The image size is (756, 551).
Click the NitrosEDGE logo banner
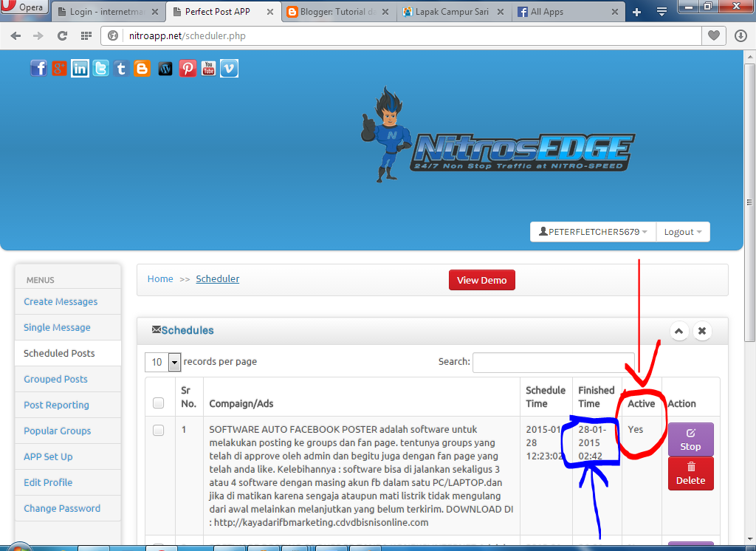[498, 134]
